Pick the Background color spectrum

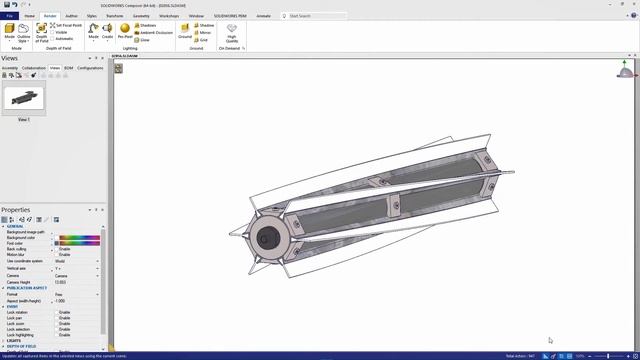coord(80,238)
